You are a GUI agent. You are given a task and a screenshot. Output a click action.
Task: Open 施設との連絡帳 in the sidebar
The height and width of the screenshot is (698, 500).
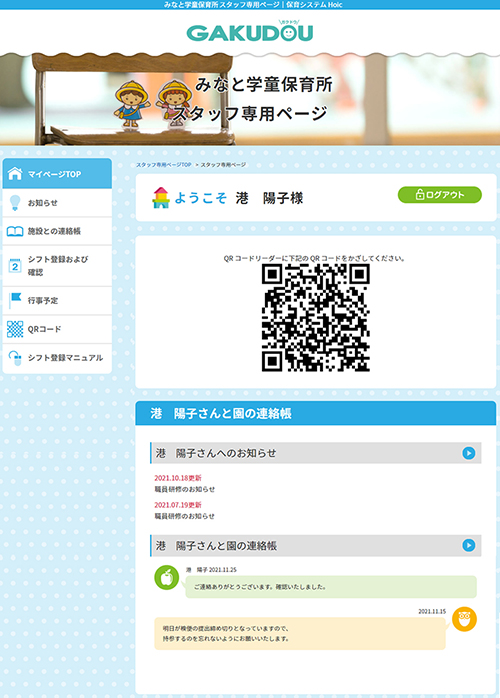57,231
